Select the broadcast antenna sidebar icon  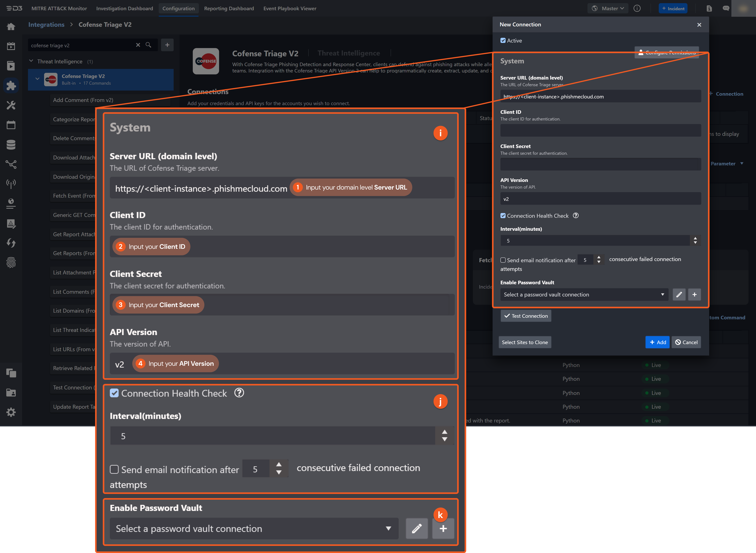[x=11, y=183]
